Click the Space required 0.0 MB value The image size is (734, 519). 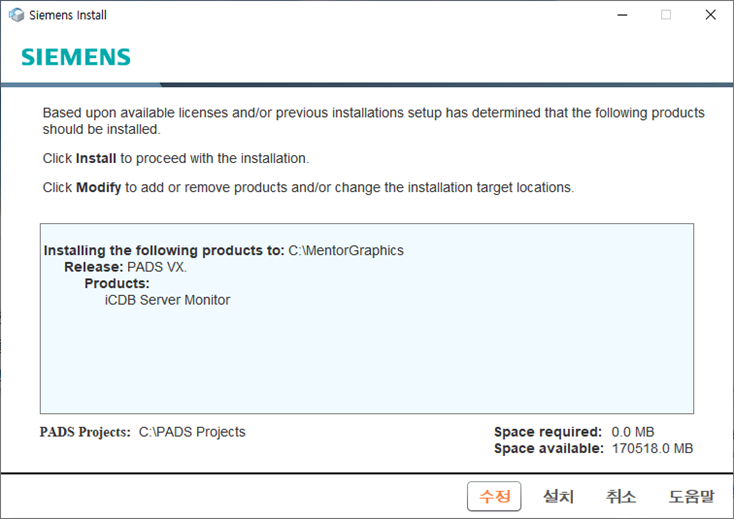pyautogui.click(x=632, y=432)
